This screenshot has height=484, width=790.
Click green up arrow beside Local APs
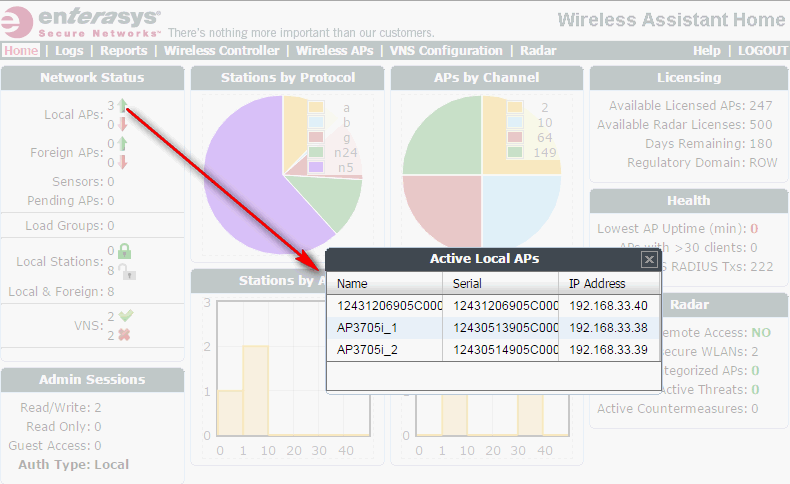point(122,106)
